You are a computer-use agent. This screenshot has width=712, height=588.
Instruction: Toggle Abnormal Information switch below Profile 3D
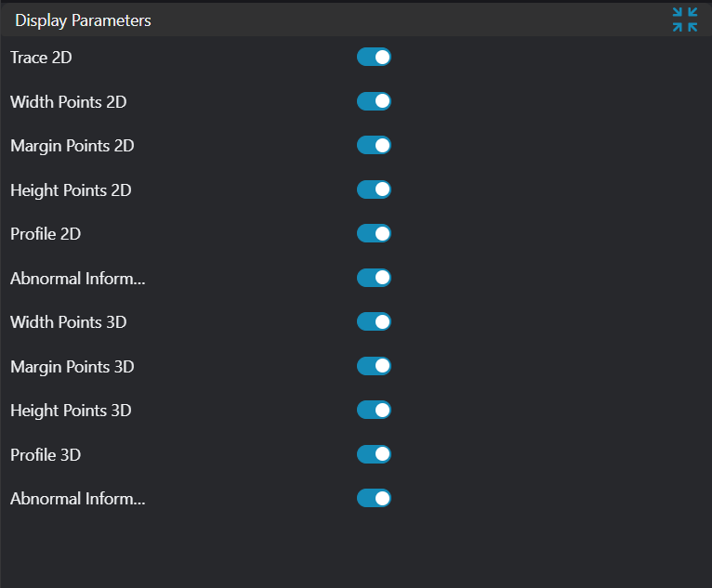click(374, 499)
